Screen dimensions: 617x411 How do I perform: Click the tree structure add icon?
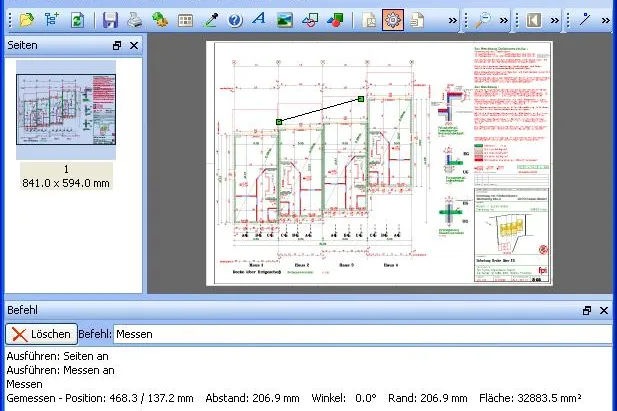(x=52, y=20)
